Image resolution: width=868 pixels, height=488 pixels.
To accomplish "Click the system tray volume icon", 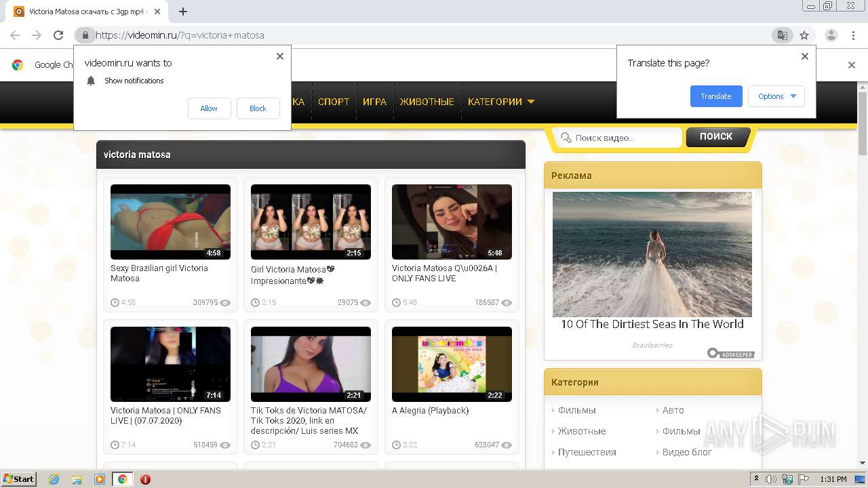I will (771, 479).
